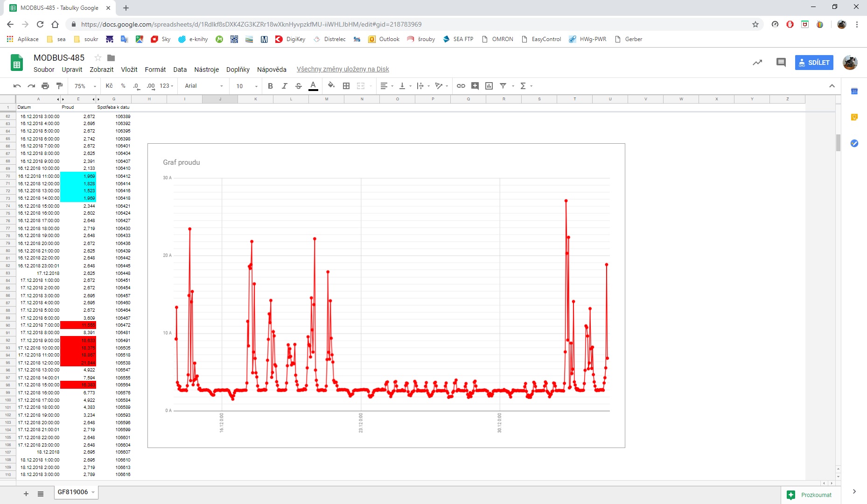867x504 pixels.
Task: Click the 'Všechny změny uloženy na Disk' link
Action: point(343,70)
